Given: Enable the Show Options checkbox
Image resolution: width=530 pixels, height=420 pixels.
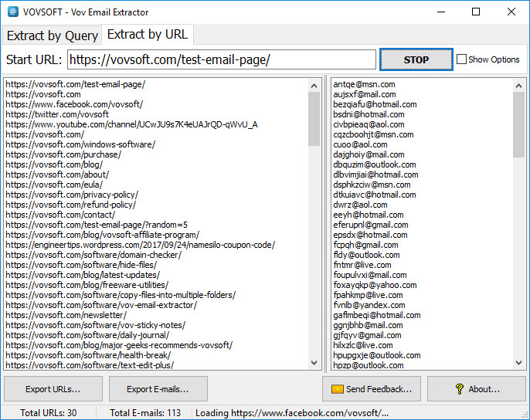Looking at the screenshot, I should 461,59.
